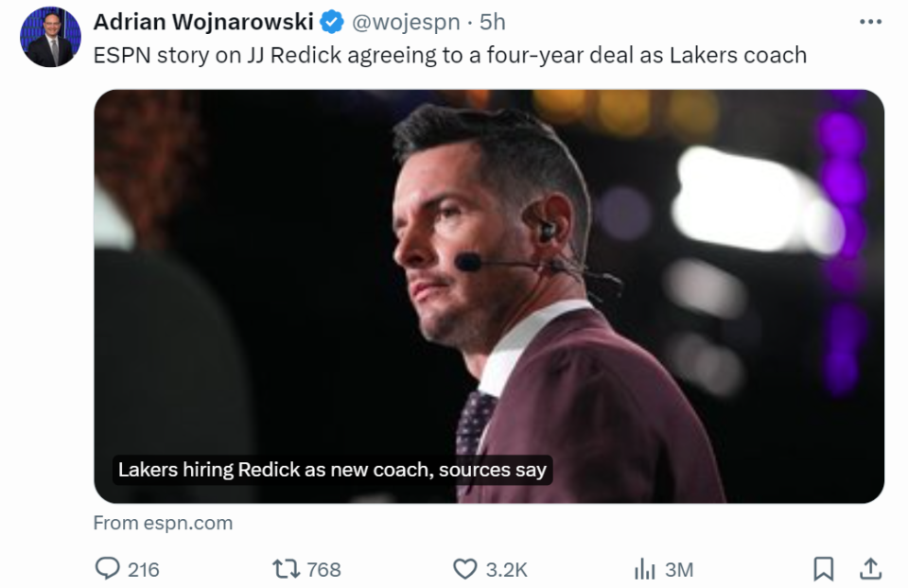Like the tweet with the heart icon

464,569
